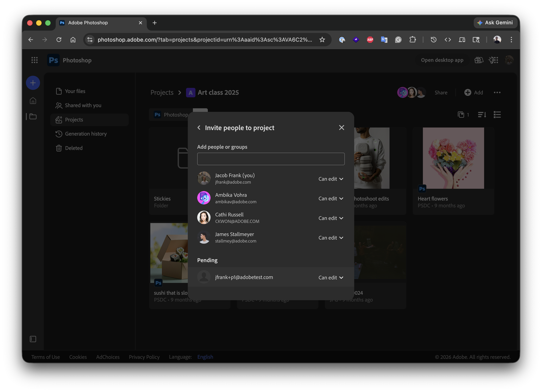This screenshot has width=542, height=392.
Task: Open the Adobe apps grid launcher
Action: tap(34, 60)
